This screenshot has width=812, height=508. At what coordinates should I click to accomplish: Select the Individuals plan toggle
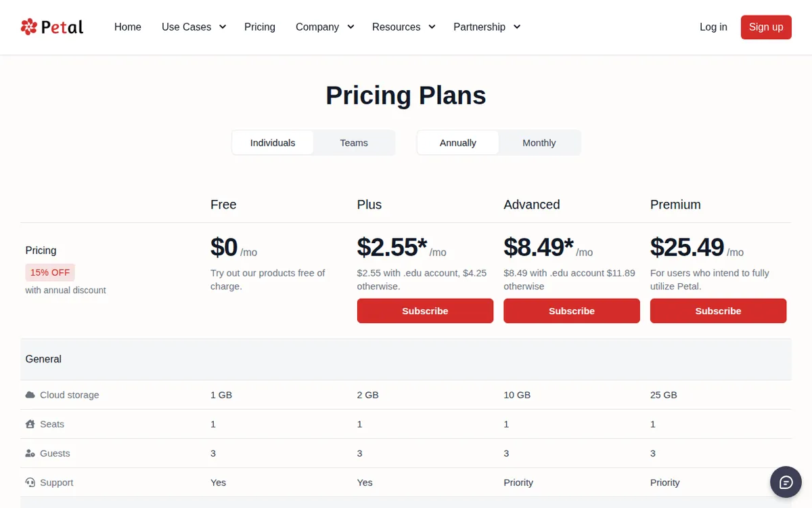pos(273,143)
